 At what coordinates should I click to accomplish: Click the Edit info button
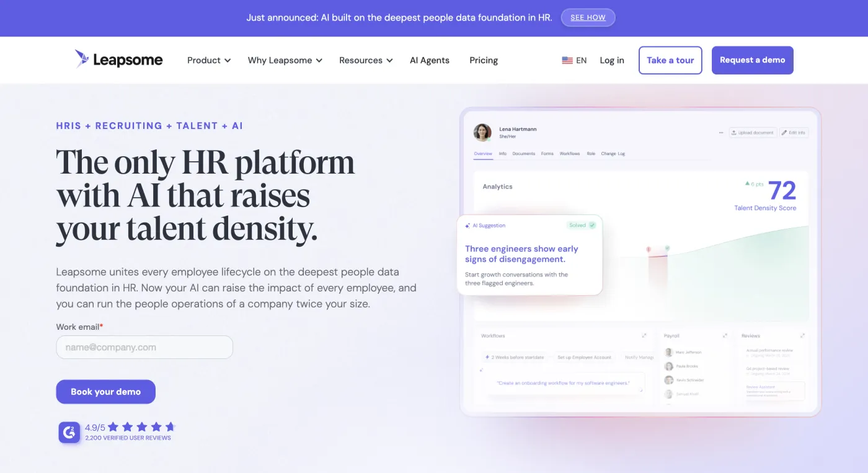point(794,133)
